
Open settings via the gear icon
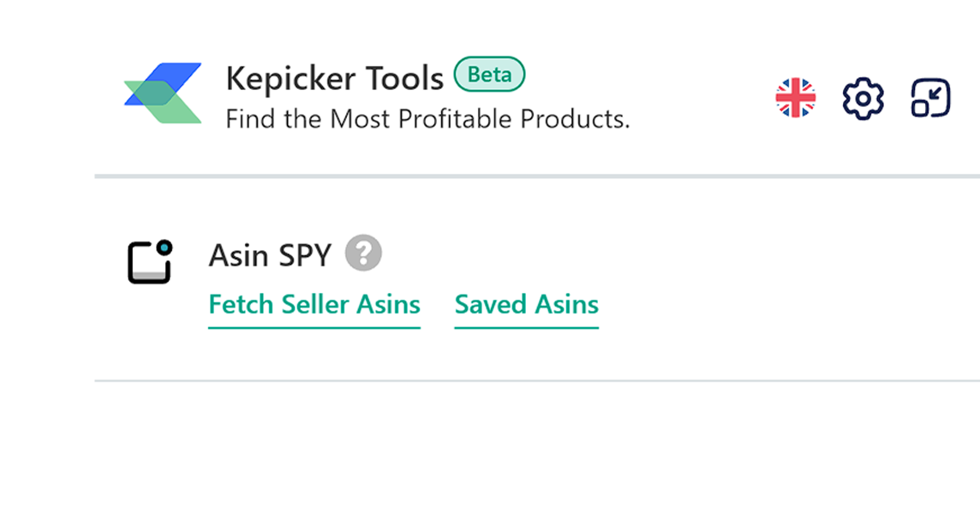(x=863, y=98)
